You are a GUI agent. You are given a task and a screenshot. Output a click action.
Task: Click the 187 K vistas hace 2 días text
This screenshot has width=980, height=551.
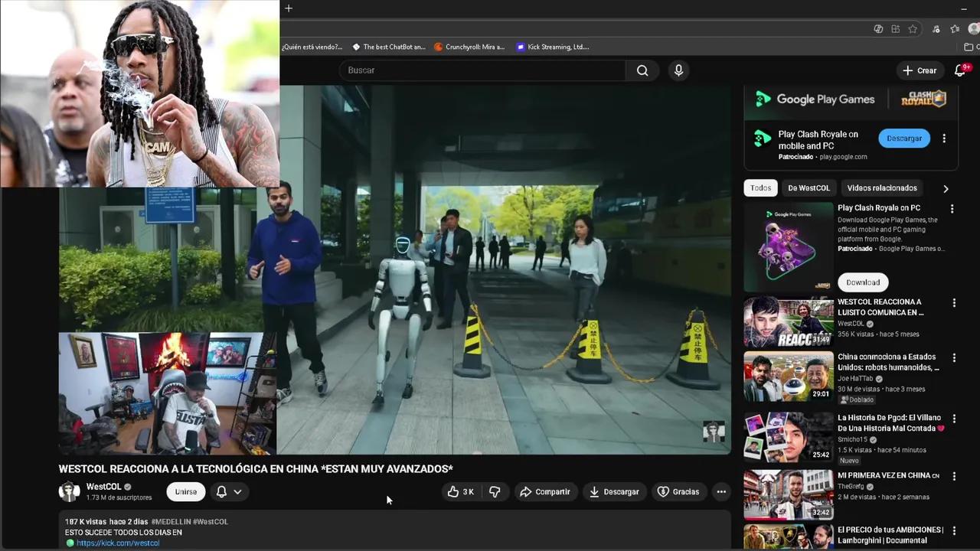106,522
